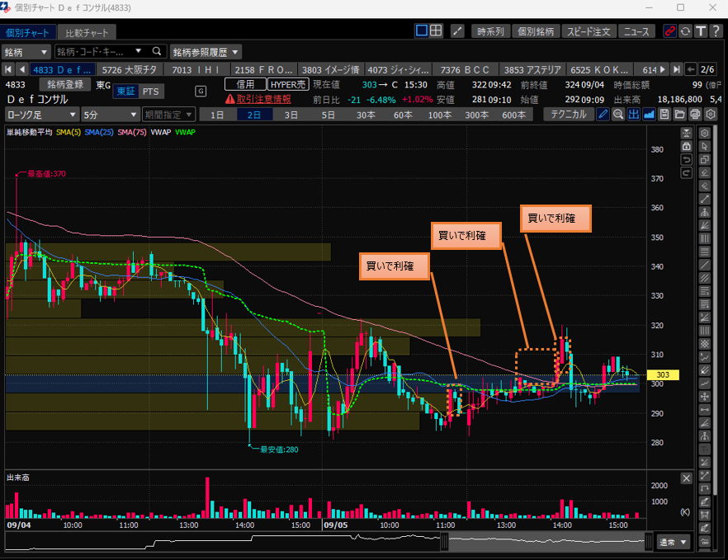Click the 銘柄登録 button
This screenshot has height=560, width=728.
tap(64, 83)
